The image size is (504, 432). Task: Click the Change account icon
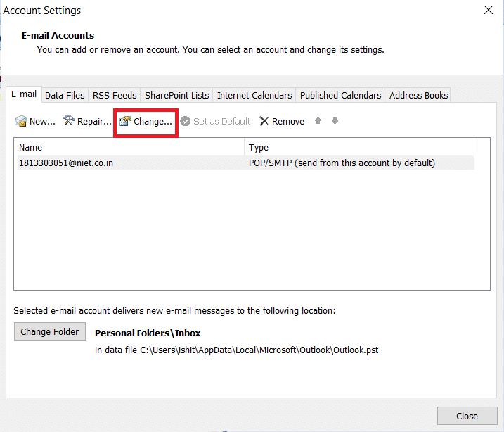(124, 121)
